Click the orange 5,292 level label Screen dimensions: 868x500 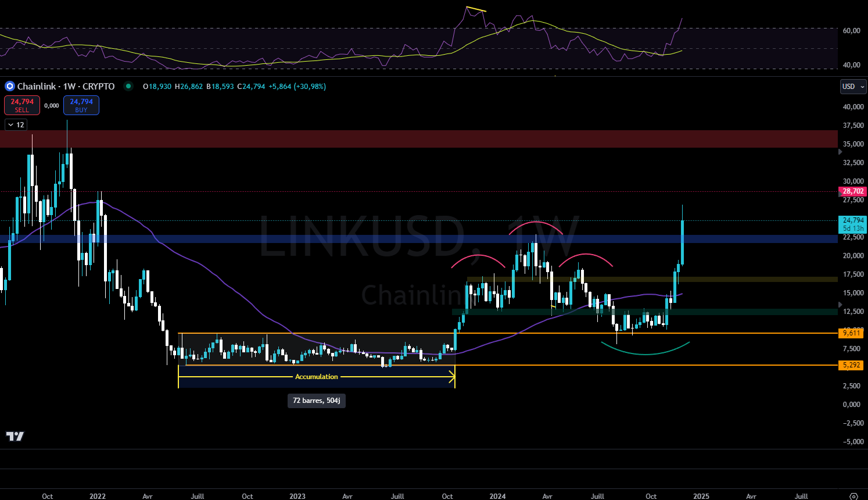click(852, 365)
